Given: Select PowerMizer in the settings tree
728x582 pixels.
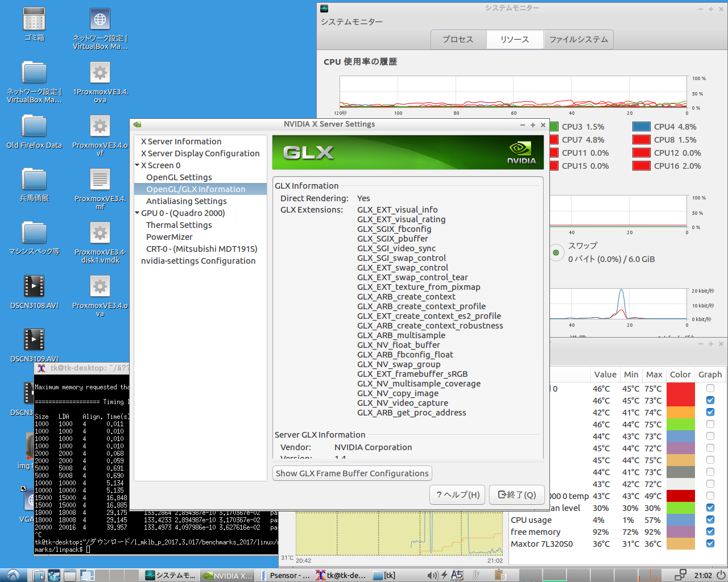Looking at the screenshot, I should 169,237.
